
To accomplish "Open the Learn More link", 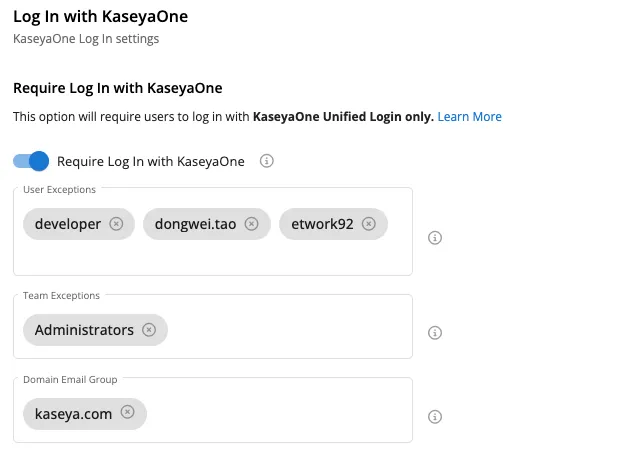I will 469,117.
